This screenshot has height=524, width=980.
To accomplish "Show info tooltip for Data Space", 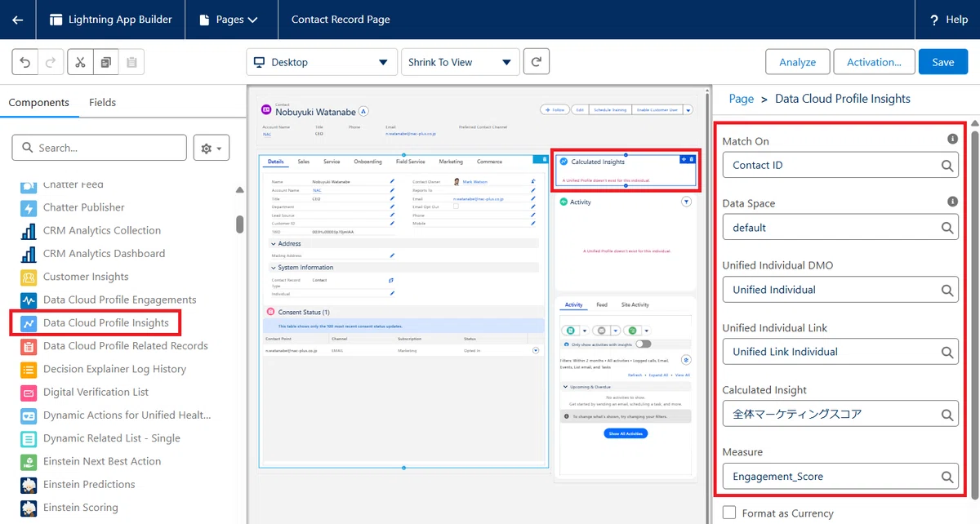I will [x=952, y=202].
